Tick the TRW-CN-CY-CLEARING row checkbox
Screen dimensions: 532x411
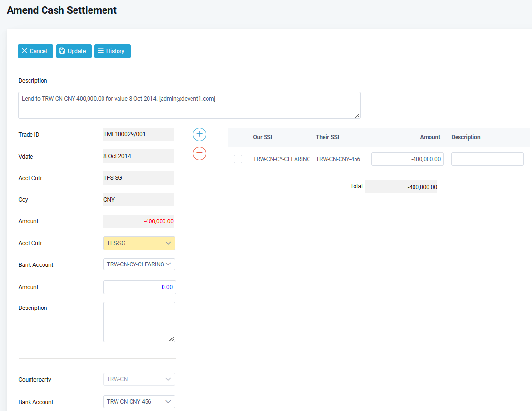click(238, 159)
